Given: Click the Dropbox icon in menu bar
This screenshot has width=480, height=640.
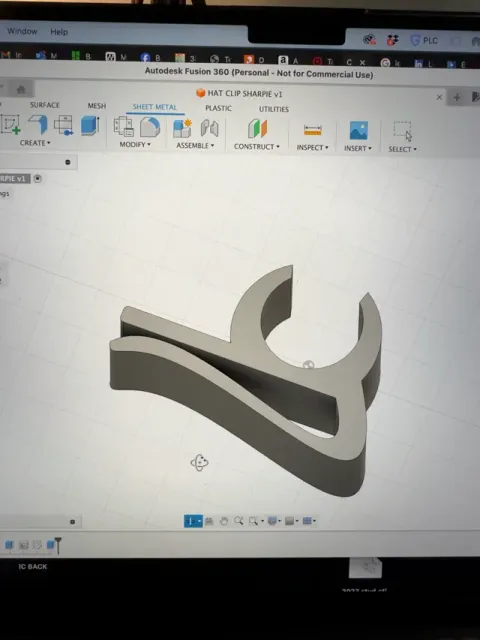Looking at the screenshot, I should (392, 40).
